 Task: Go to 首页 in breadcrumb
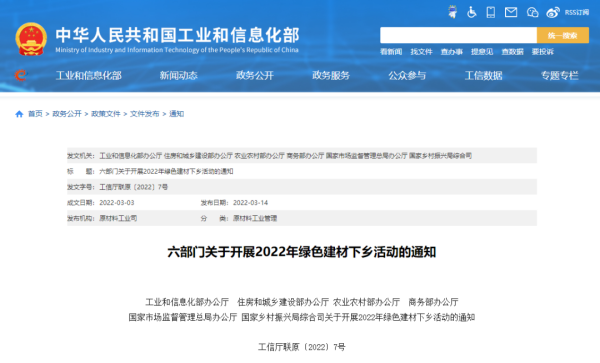(35, 114)
